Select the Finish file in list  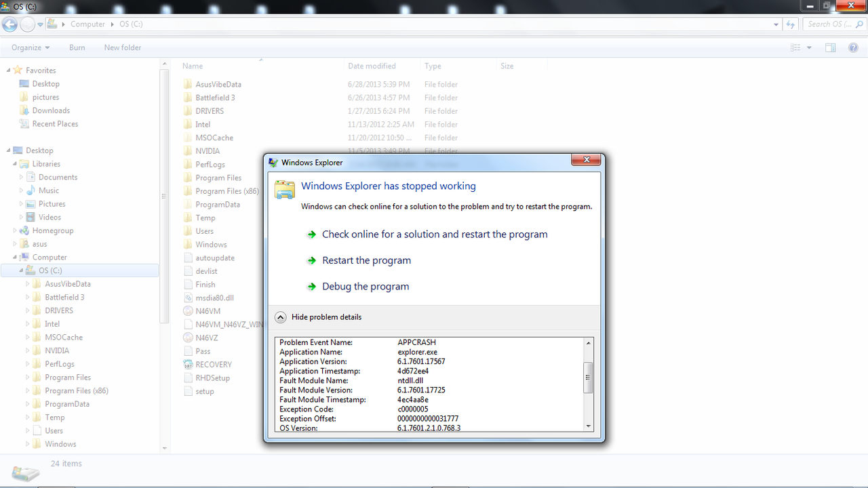205,285
